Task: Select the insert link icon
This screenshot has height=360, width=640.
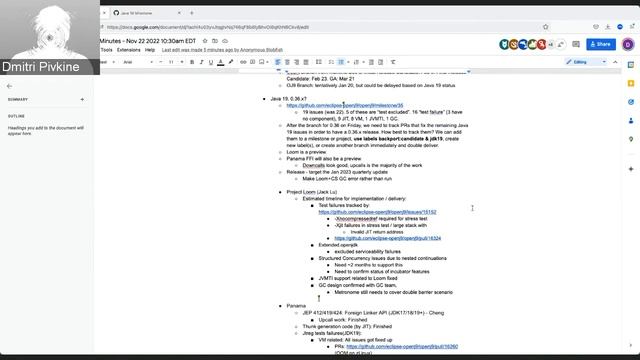Action: coord(243,62)
